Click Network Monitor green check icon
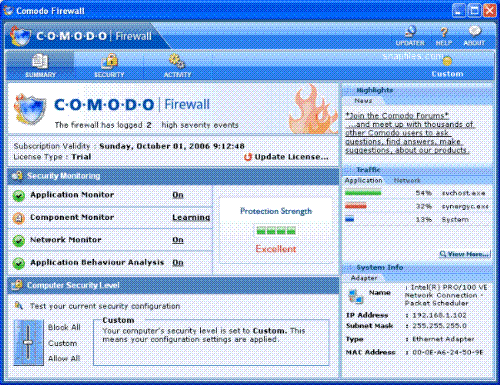The width and height of the screenshot is (500, 385). (x=19, y=240)
